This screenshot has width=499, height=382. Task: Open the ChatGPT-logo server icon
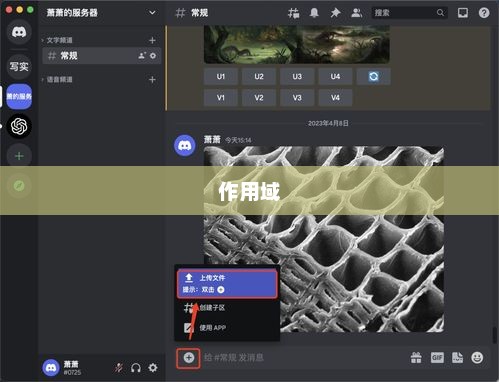pyautogui.click(x=19, y=126)
